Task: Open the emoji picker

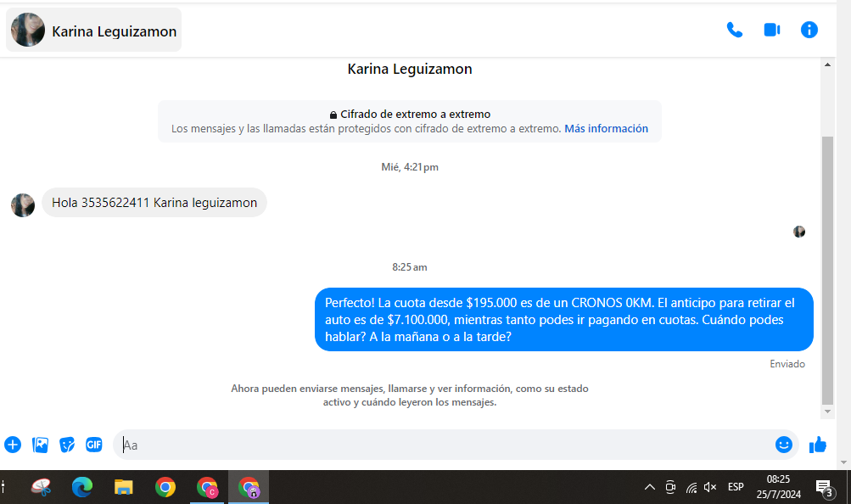Action: click(x=783, y=445)
